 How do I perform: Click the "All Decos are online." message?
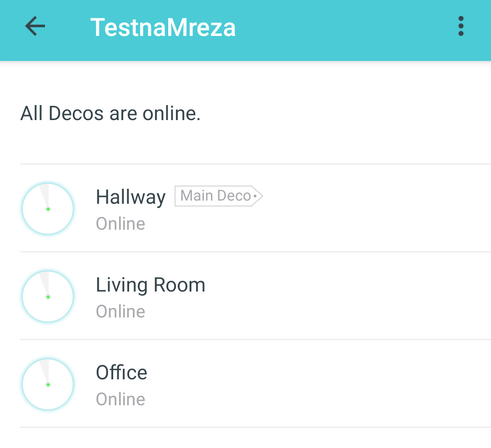click(x=110, y=113)
